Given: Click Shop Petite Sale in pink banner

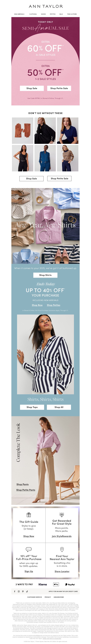Looking at the screenshot, I should click(x=59, y=88).
